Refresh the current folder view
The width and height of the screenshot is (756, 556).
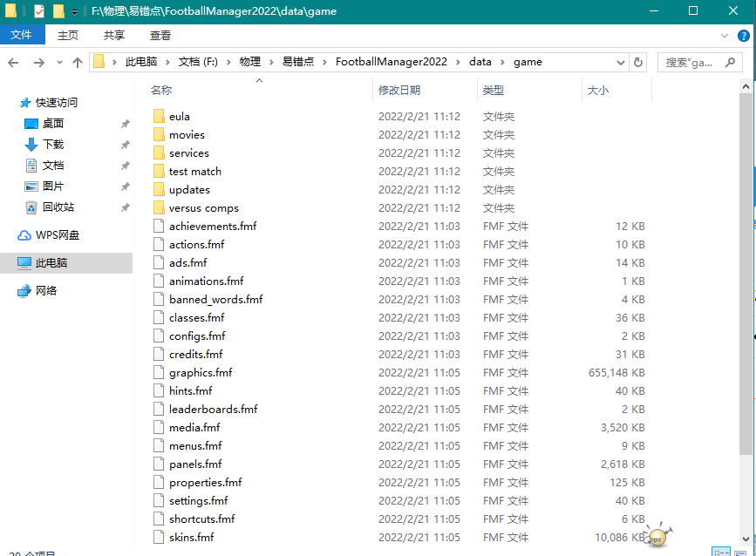pyautogui.click(x=638, y=62)
